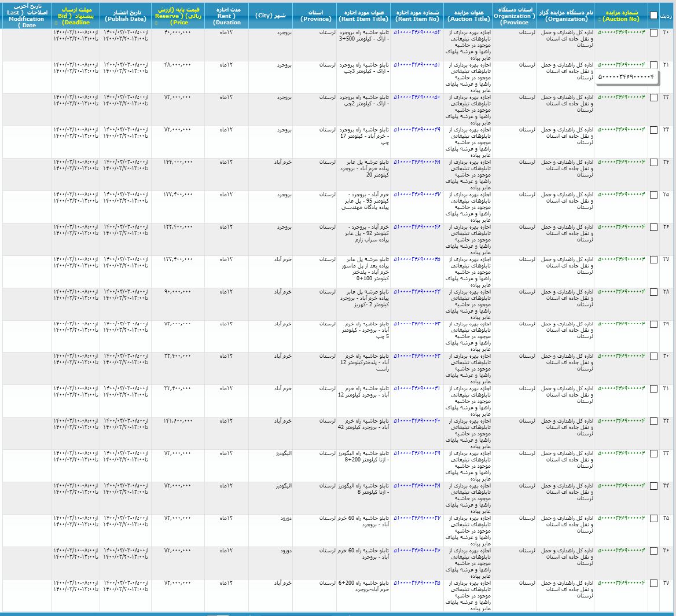
Task: Open the rent item number link in row 37
Action: pyautogui.click(x=417, y=584)
